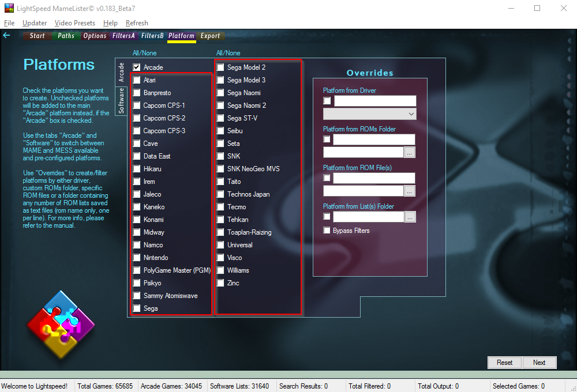Screen dimensions: 577x392
Task: Switch to the Export tab
Action: (210, 36)
